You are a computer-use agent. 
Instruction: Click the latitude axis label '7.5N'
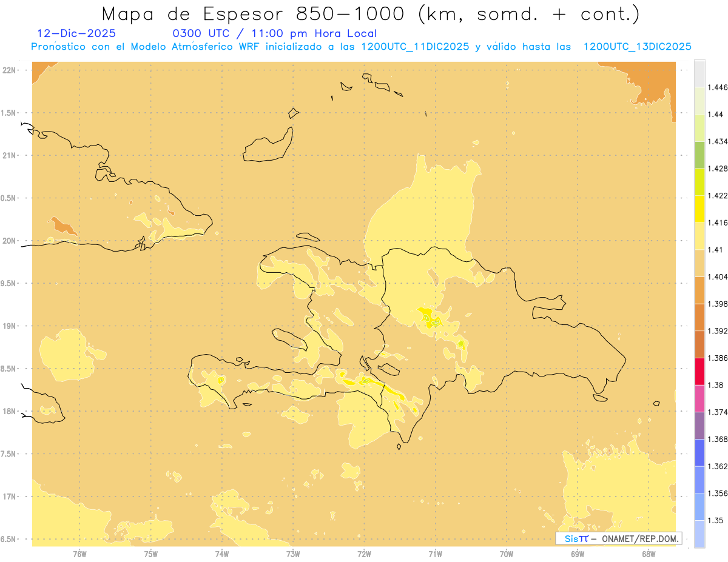8,454
